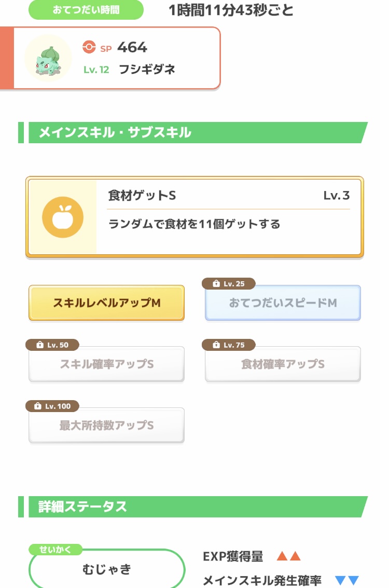389x588 pixels.
Task: Select the スキルレベルアップM sub skill
Action: point(106,303)
